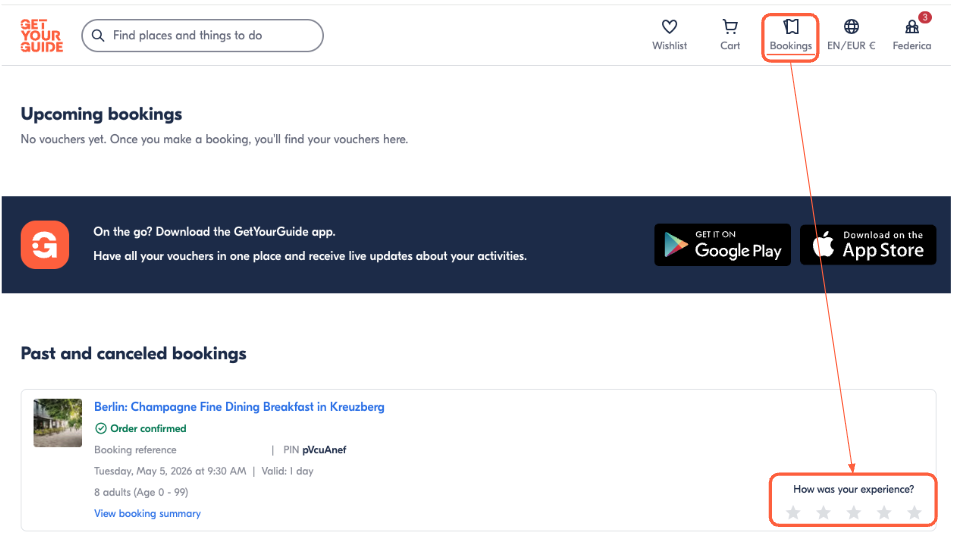Focus the Find places search field
Screen dimensions: 965x542
pos(202,36)
